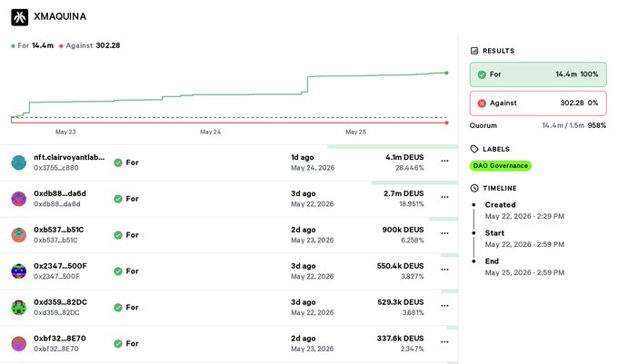The width and height of the screenshot is (618, 364).
Task: Click For checkmark in 0xdb88...da6d row
Action: (118, 199)
